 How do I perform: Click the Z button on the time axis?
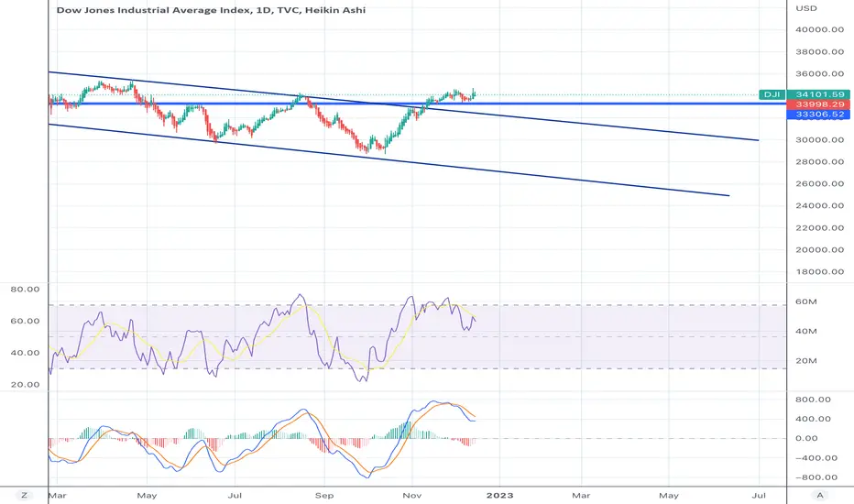point(24,495)
